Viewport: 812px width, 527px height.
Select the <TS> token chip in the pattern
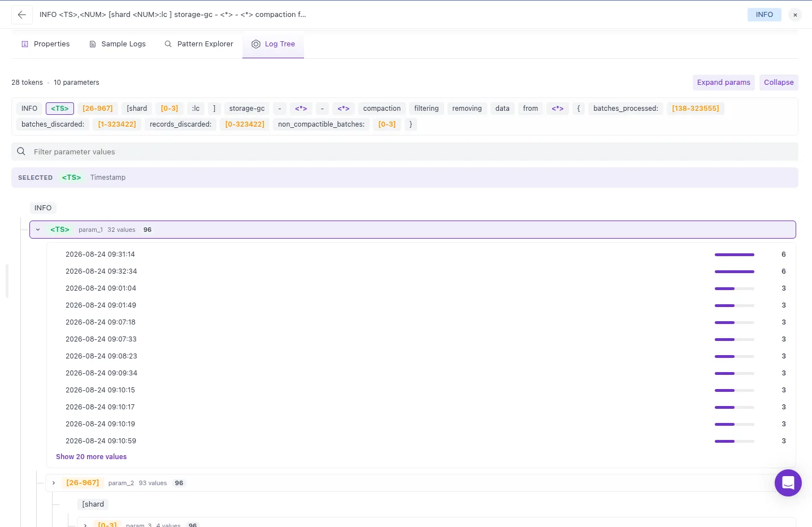coord(60,109)
